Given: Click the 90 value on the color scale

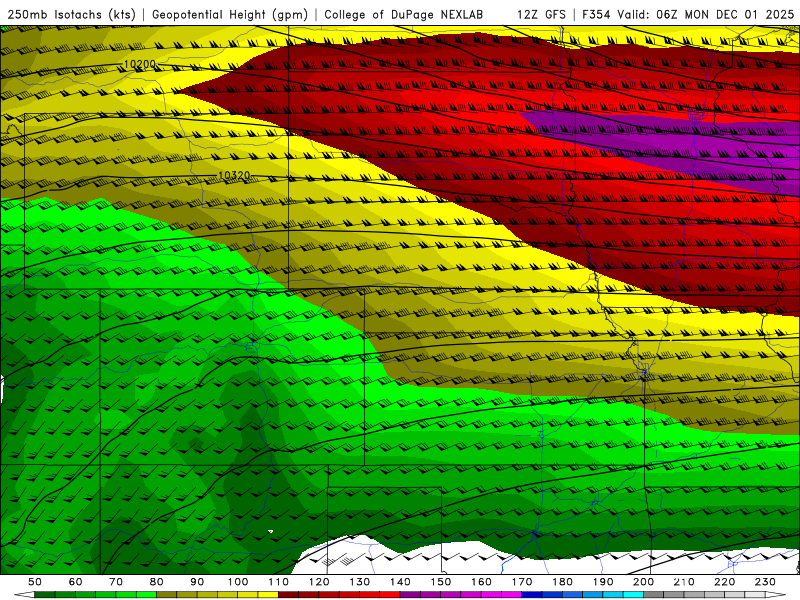Looking at the screenshot, I should pyautogui.click(x=197, y=582).
